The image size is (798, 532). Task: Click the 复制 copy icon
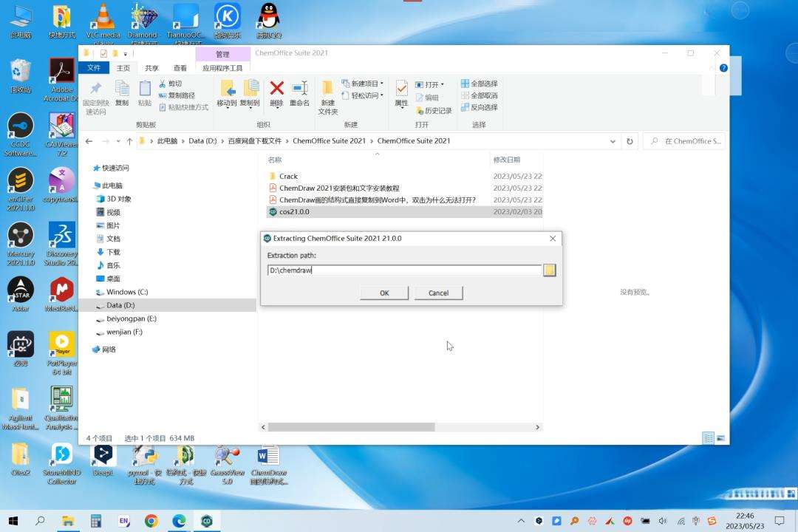(122, 89)
